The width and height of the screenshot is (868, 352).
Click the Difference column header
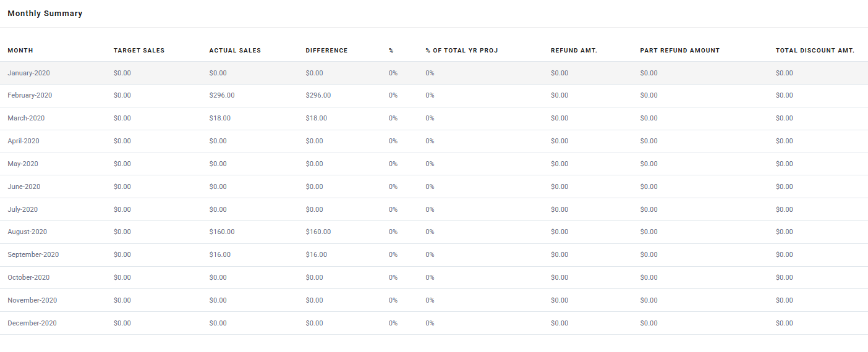326,51
